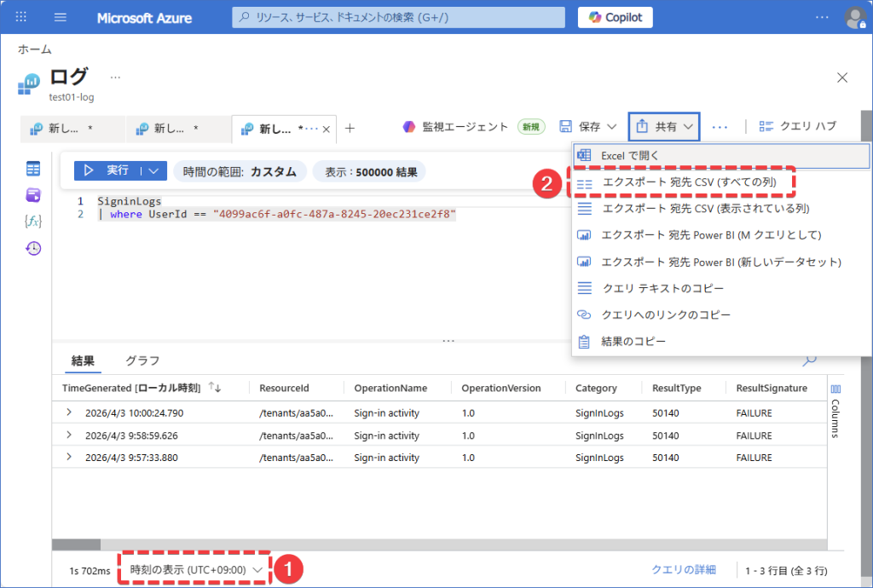Screen dimensions: 873x588
Task: Open the Functions (fx) sidebar icon
Action: (x=33, y=222)
